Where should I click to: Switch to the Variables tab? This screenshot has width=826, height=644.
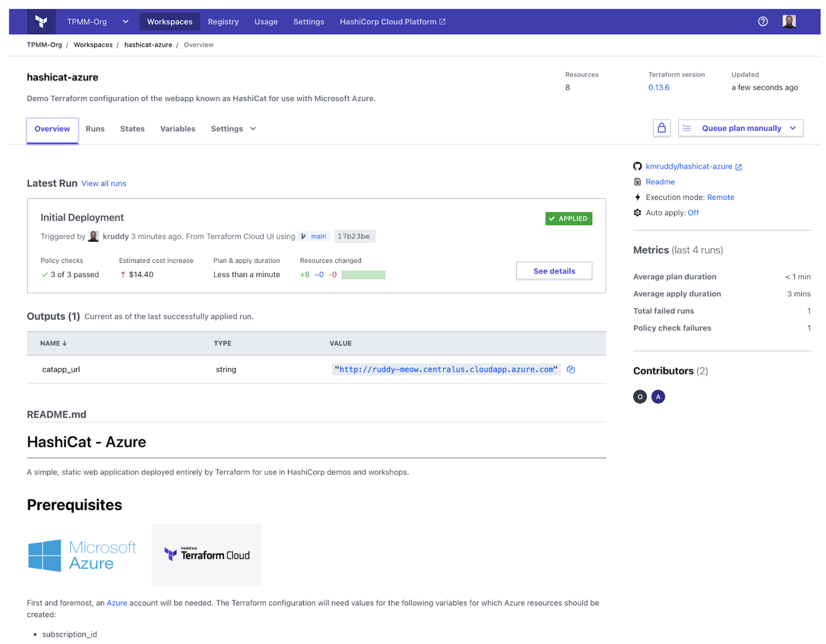coord(177,128)
